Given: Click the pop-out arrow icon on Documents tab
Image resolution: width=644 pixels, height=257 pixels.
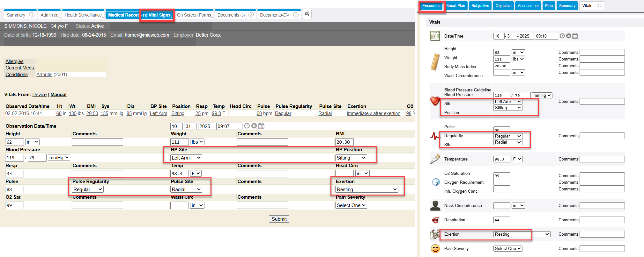Looking at the screenshot, I should [251, 15].
